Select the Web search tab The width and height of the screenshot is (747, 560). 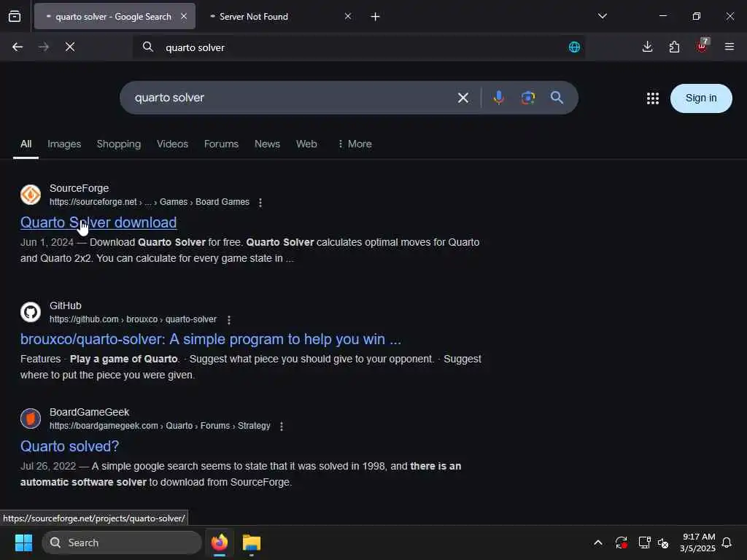point(306,144)
